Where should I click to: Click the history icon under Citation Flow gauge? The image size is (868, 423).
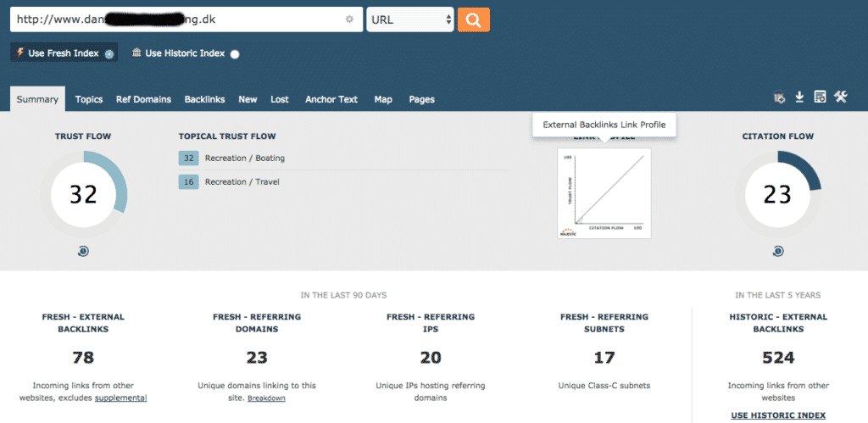click(x=778, y=252)
